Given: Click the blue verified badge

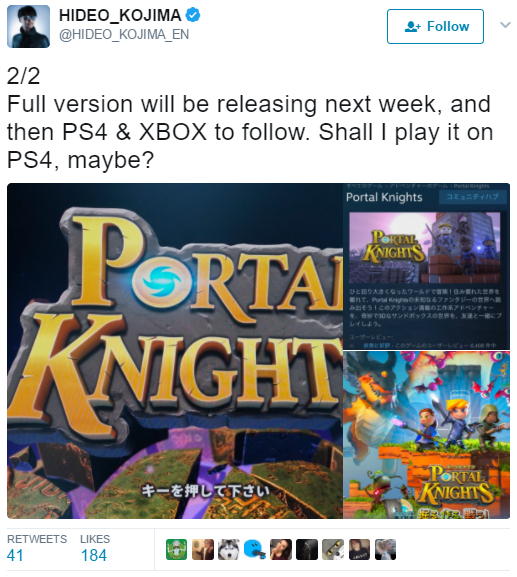Looking at the screenshot, I should pos(193,15).
